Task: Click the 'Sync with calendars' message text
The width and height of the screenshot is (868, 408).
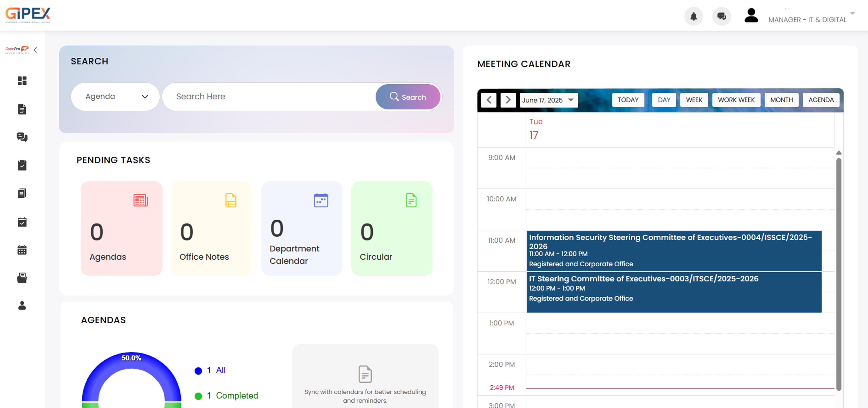Action: tap(365, 396)
